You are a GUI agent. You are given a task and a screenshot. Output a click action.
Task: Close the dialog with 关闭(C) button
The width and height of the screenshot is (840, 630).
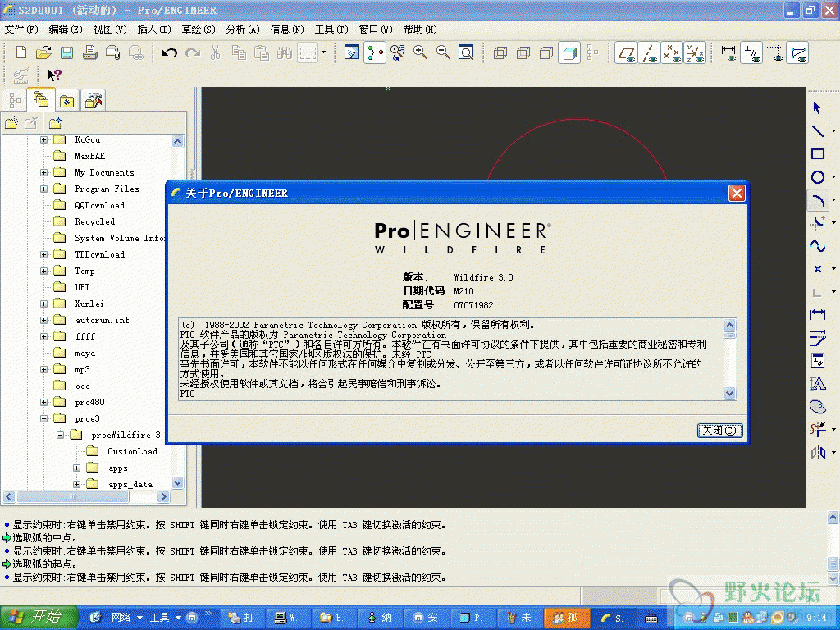[719, 430]
